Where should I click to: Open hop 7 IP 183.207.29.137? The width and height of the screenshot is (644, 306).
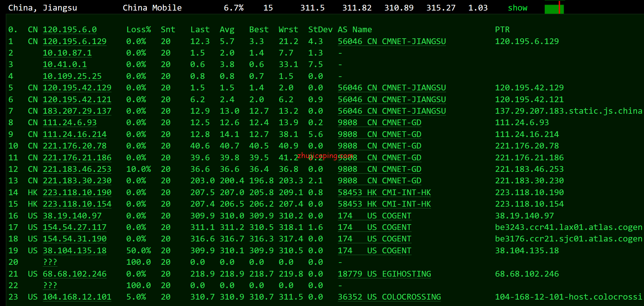pyautogui.click(x=77, y=111)
